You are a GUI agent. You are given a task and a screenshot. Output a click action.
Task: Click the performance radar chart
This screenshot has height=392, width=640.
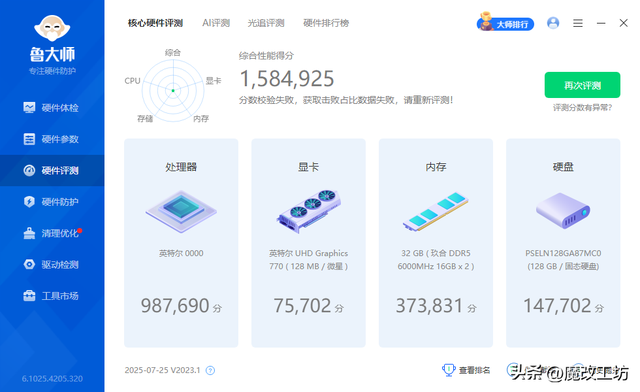[173, 90]
